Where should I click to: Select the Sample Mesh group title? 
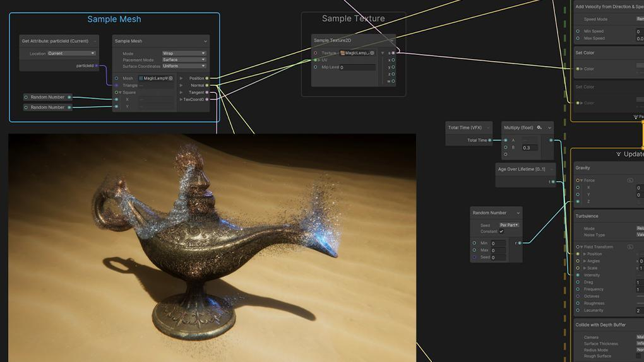click(114, 20)
